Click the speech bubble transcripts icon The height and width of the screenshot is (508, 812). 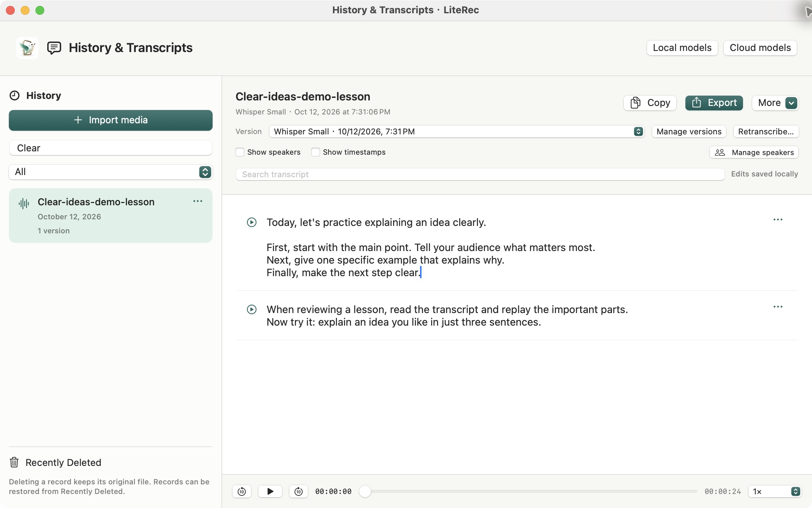[54, 48]
